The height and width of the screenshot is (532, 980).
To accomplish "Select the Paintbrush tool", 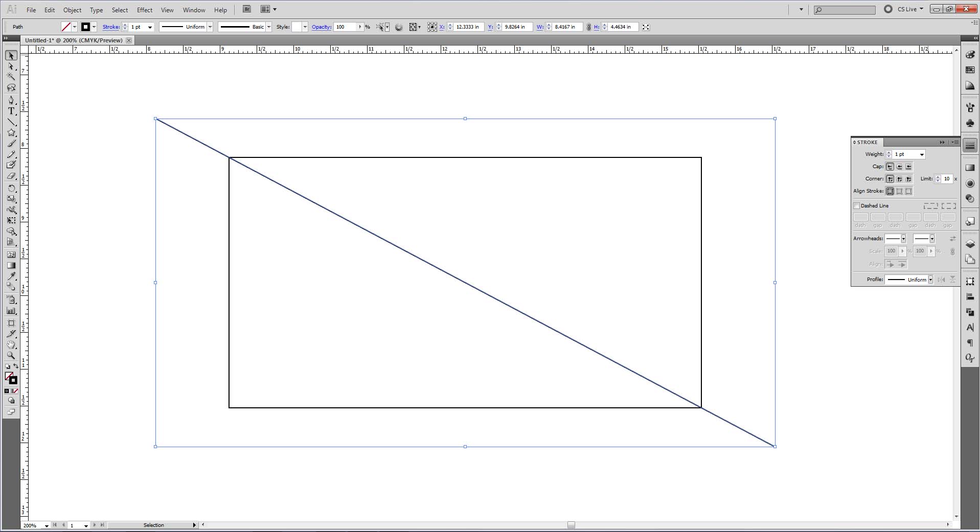I will tap(11, 144).
